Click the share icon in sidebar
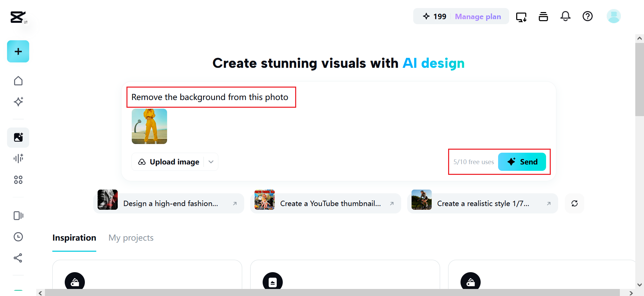The height and width of the screenshot is (296, 644). pyautogui.click(x=18, y=258)
